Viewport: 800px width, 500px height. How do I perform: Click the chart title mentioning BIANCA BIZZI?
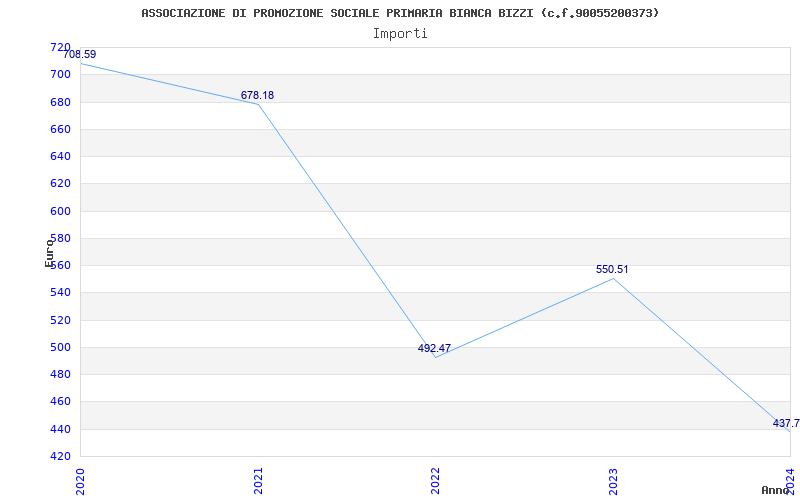[400, 13]
